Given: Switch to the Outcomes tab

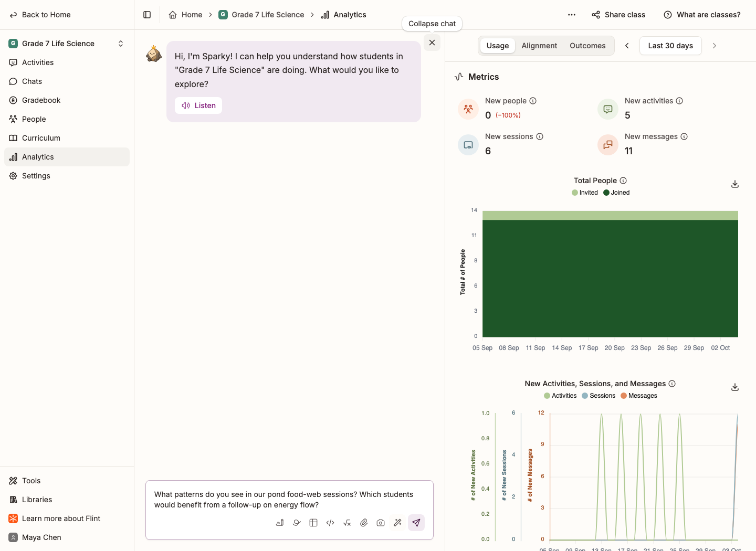Looking at the screenshot, I should [587, 46].
